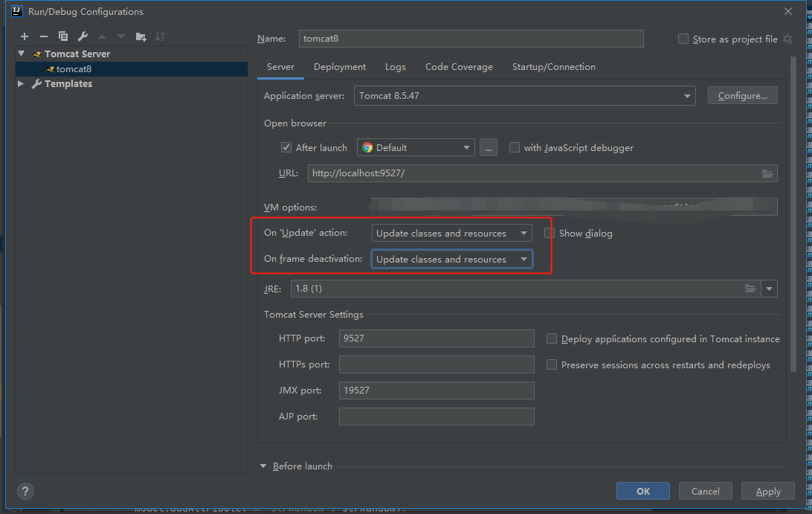Click Cancel button

[x=706, y=491]
